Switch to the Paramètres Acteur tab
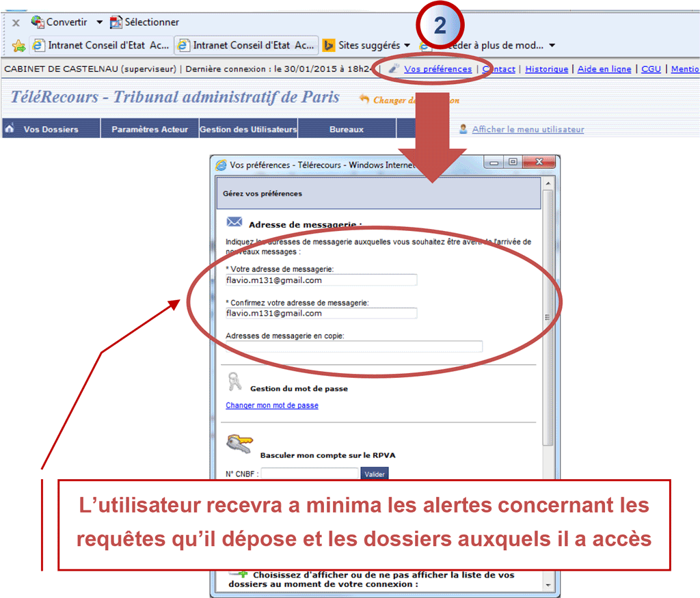 point(150,129)
